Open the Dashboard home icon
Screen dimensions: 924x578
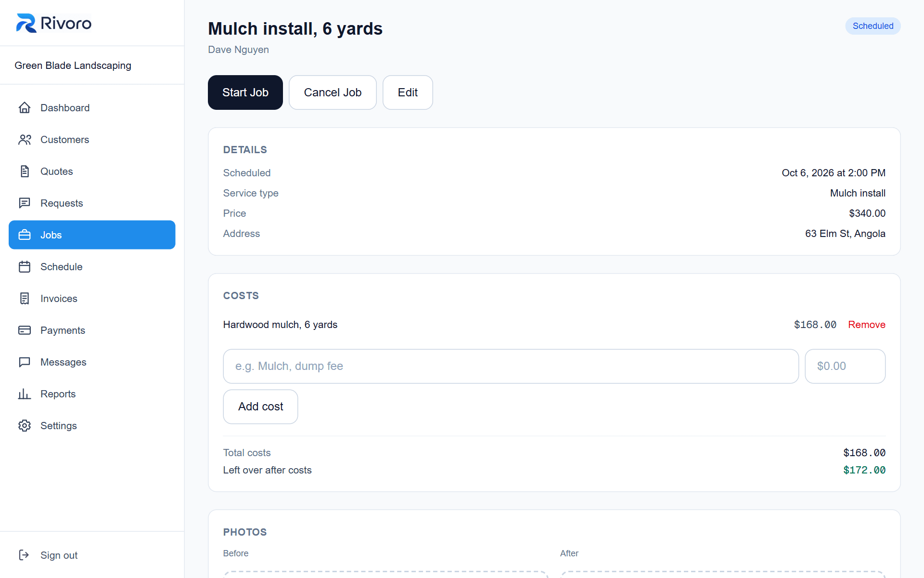pyautogui.click(x=25, y=108)
